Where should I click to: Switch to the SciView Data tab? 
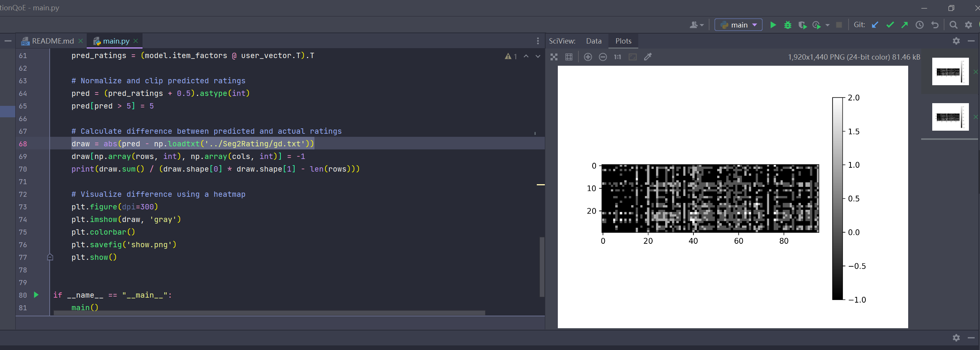(594, 41)
